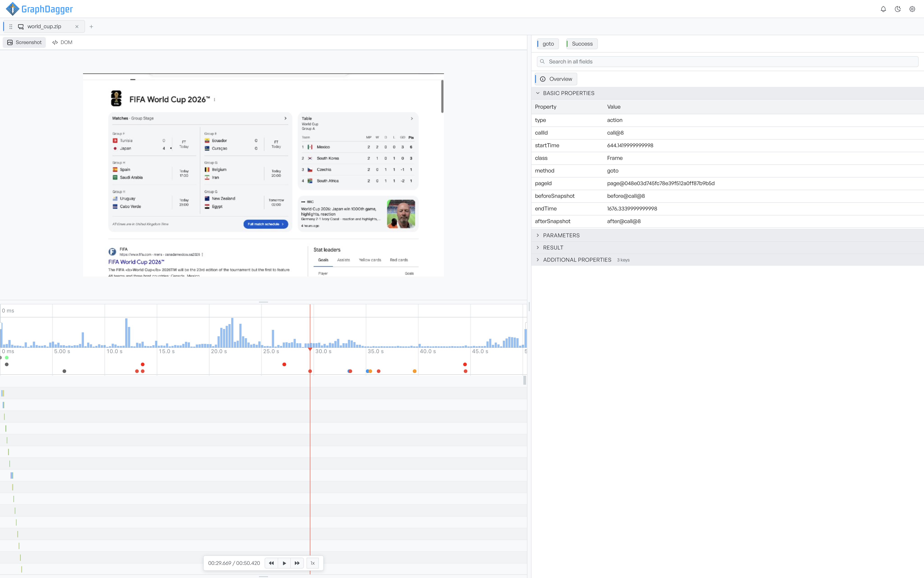Click the endTime value 1676.3339999999998
Screen dimensions: 924x578
coord(632,209)
